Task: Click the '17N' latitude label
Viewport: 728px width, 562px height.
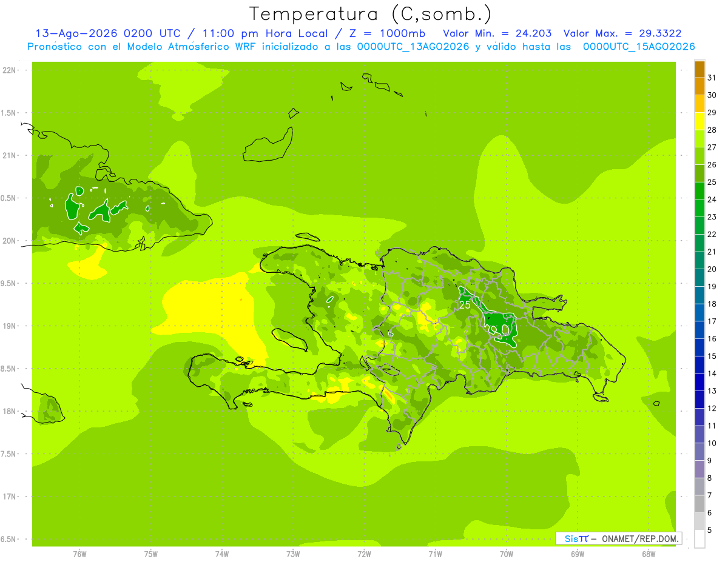Action: coord(9,497)
